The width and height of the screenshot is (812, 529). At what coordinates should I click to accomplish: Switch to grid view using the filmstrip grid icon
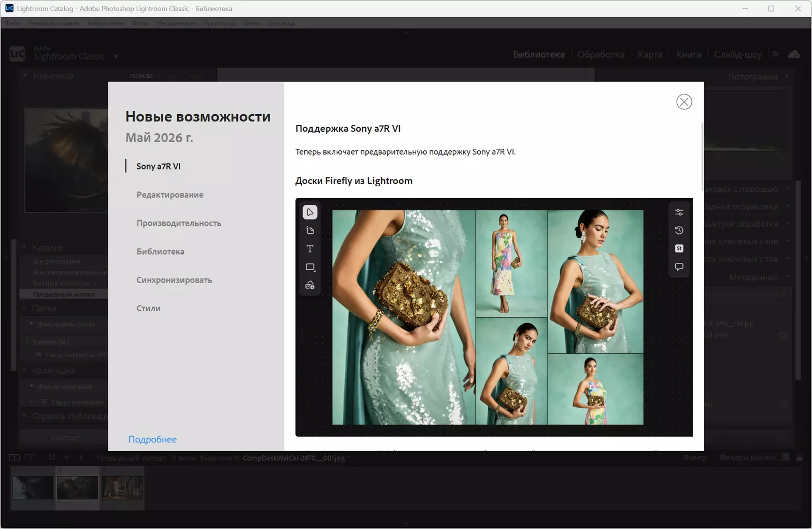pyautogui.click(x=52, y=457)
